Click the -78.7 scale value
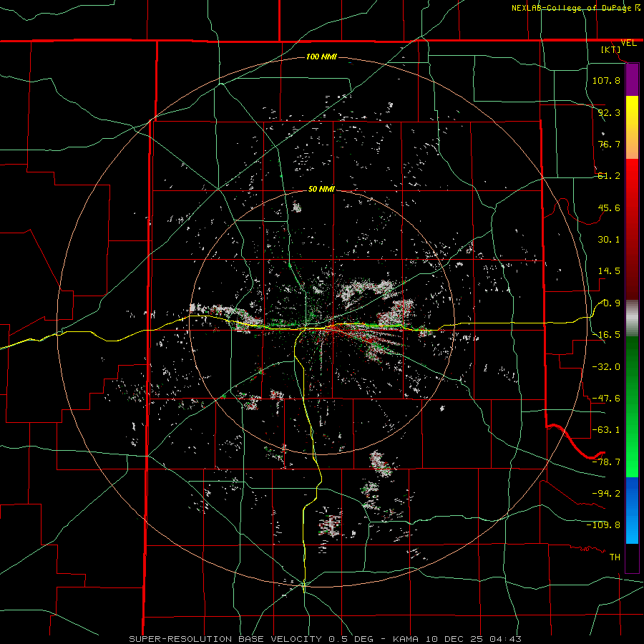The height and width of the screenshot is (644, 644). (x=606, y=462)
